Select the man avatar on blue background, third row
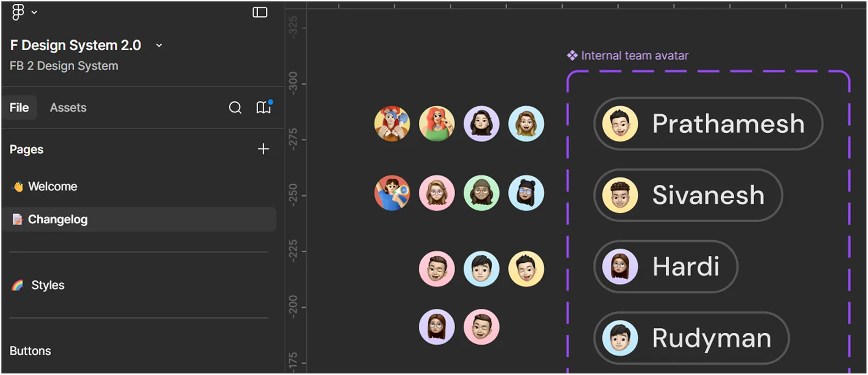 click(x=481, y=269)
